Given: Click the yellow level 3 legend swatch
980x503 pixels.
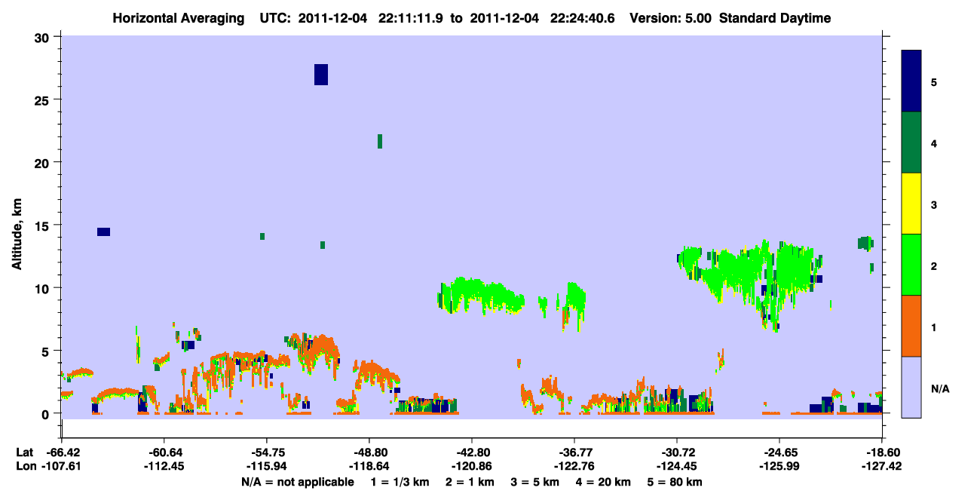Looking at the screenshot, I should [911, 204].
